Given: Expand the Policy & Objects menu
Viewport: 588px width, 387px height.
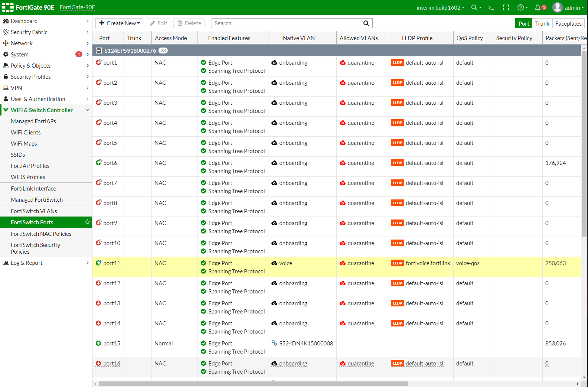Looking at the screenshot, I should click(x=46, y=65).
